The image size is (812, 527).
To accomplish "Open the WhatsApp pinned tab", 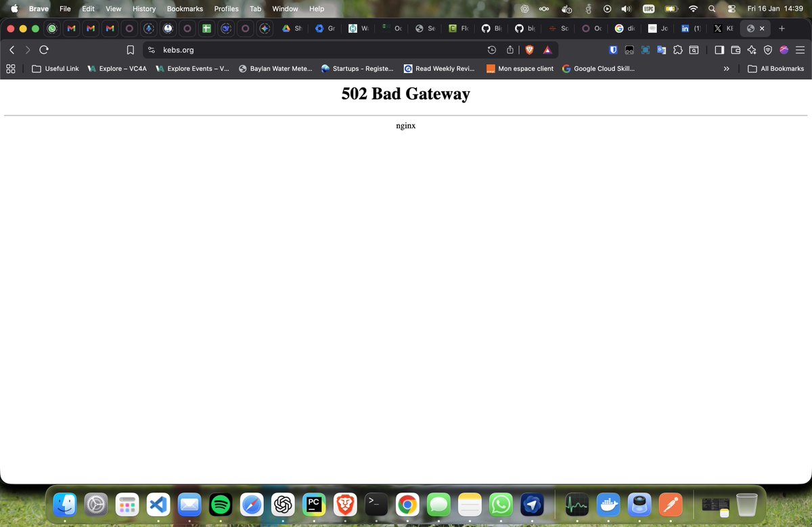I will [52, 28].
